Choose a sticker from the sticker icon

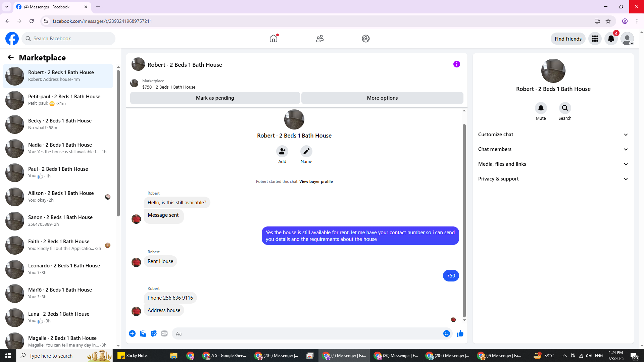click(x=154, y=333)
